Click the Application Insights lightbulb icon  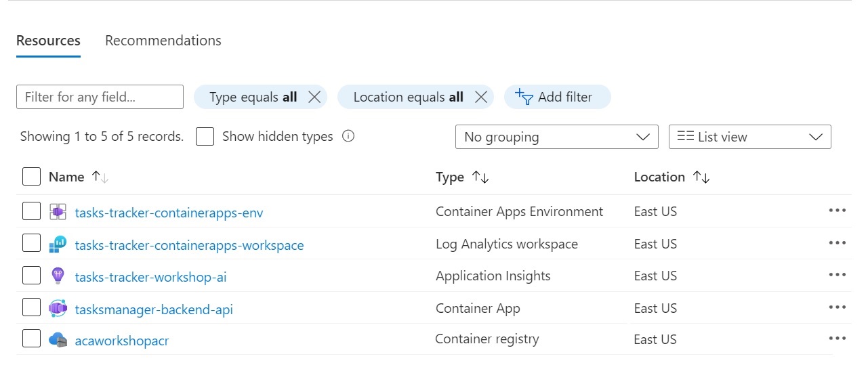pyautogui.click(x=58, y=276)
